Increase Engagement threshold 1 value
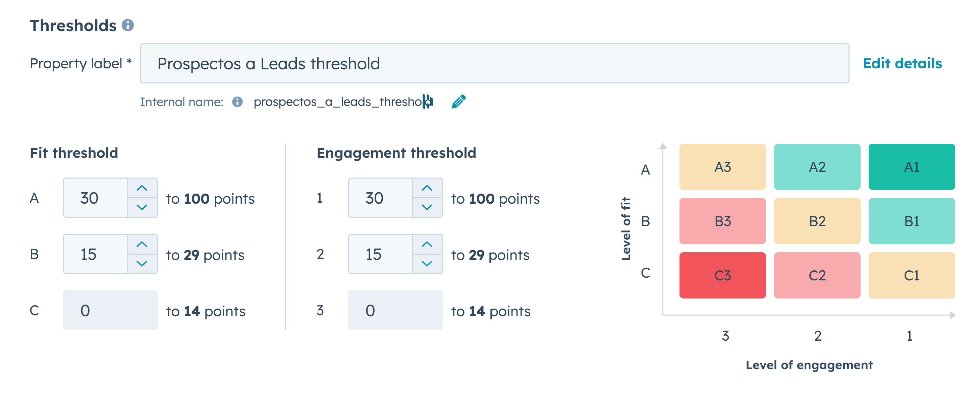 click(427, 188)
